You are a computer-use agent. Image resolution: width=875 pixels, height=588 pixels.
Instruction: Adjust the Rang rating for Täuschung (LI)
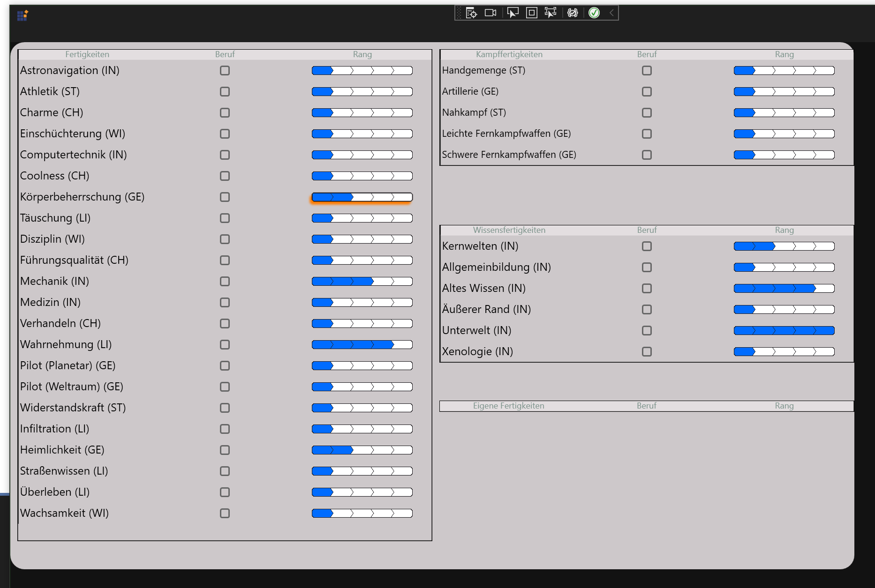tap(362, 218)
